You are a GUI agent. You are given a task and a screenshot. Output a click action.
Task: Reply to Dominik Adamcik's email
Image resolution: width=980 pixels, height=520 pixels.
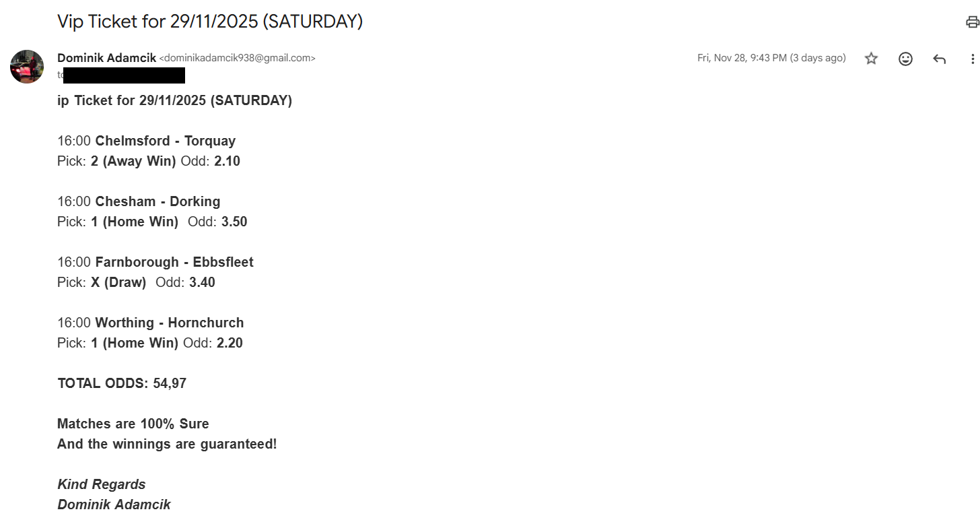tap(939, 59)
